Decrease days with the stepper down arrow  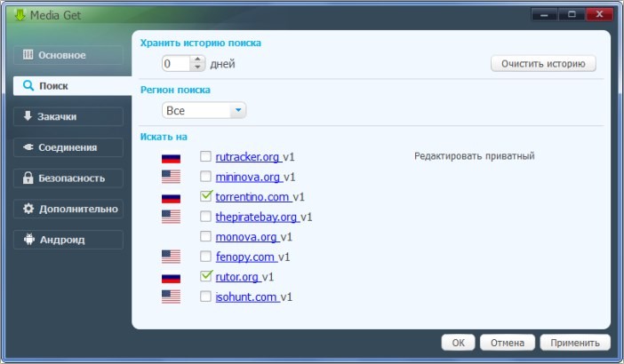click(x=197, y=67)
